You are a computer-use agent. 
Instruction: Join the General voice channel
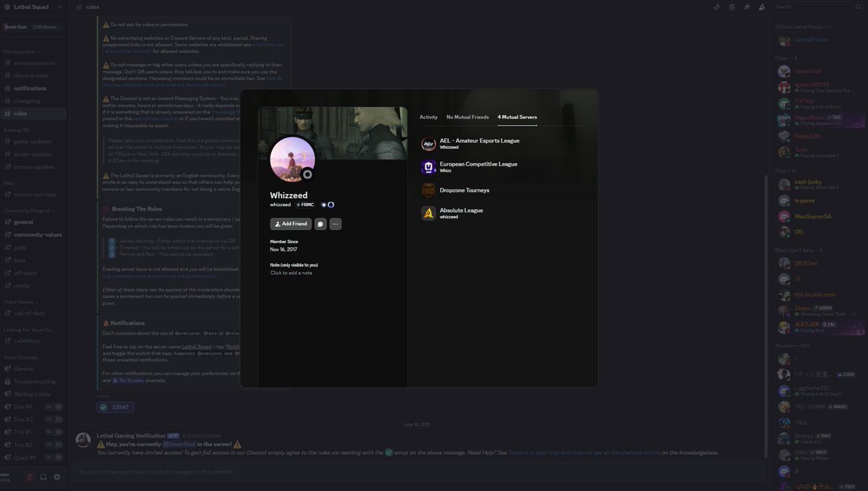coord(34,369)
